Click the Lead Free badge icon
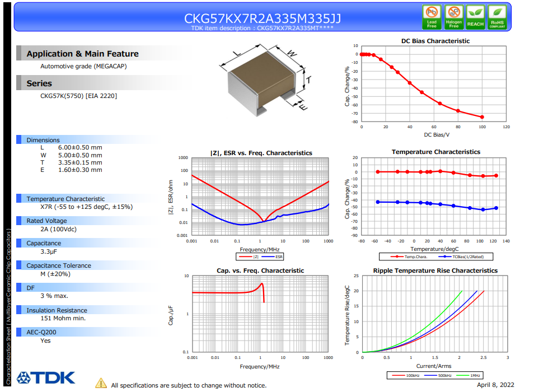Image resolution: width=534 pixels, height=392 pixels. click(432, 17)
